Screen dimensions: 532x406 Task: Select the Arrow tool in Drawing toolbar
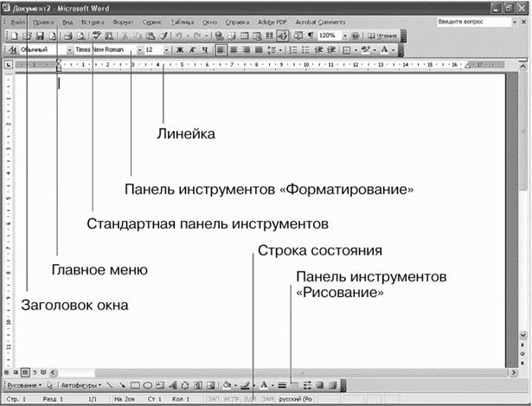122,385
